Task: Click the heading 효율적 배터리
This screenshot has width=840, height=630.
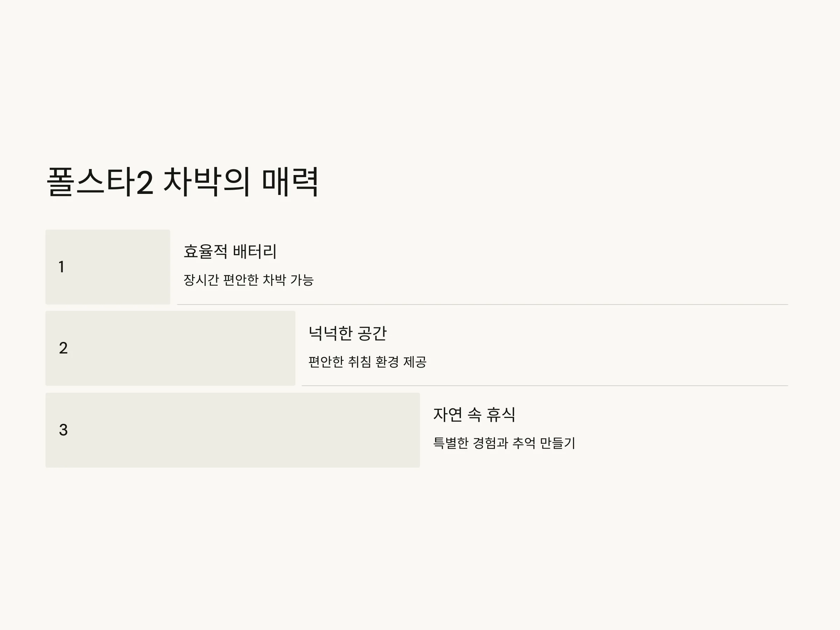Action: [230, 251]
